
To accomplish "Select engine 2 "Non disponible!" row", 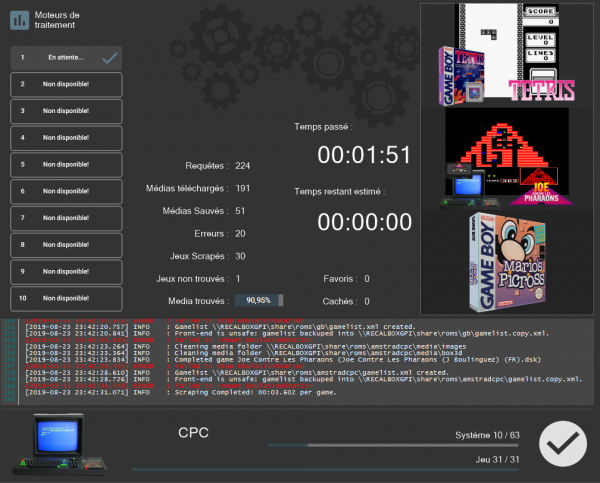I will [x=66, y=84].
